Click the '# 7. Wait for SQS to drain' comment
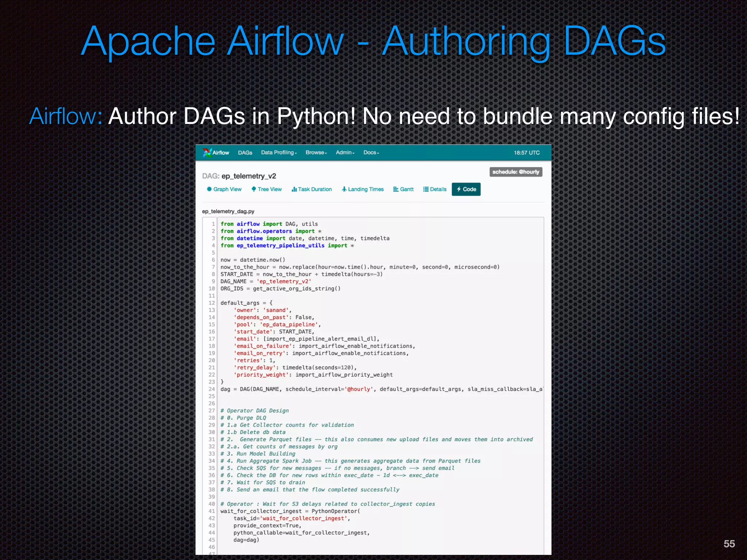The width and height of the screenshot is (747, 560). click(263, 482)
